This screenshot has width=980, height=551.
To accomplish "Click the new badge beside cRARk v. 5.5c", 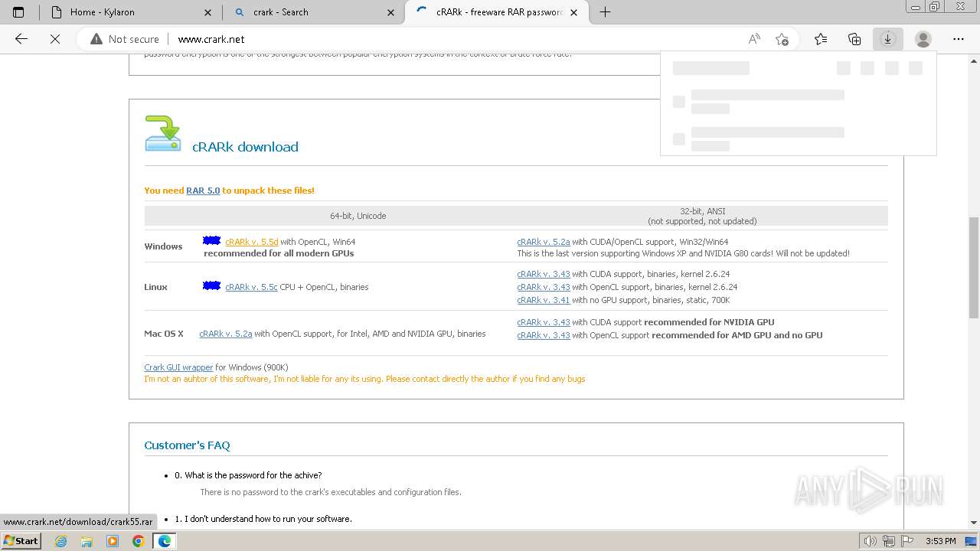I will [212, 285].
